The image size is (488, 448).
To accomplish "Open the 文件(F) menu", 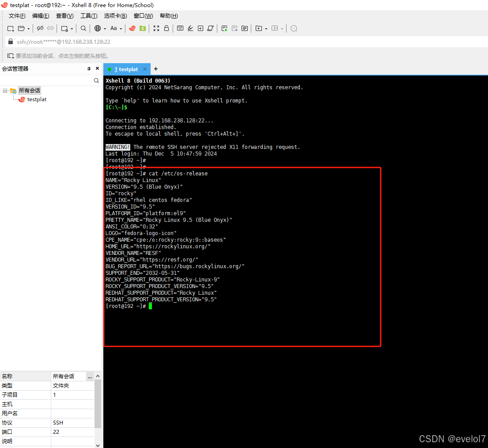I will coord(17,16).
